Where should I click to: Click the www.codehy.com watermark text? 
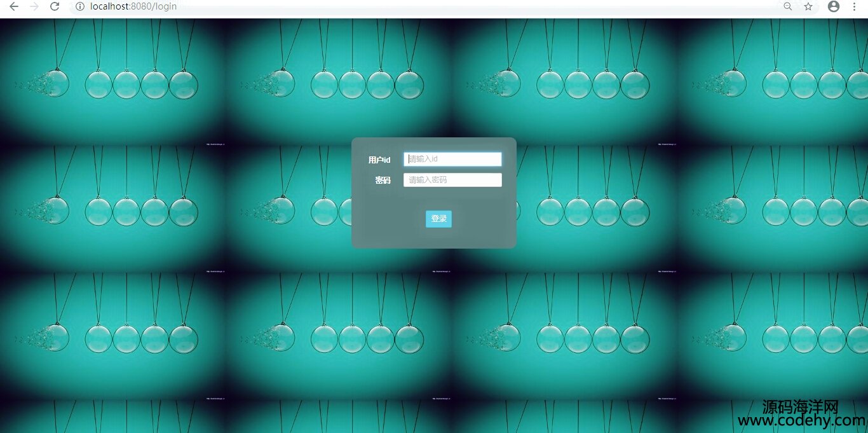point(802,421)
